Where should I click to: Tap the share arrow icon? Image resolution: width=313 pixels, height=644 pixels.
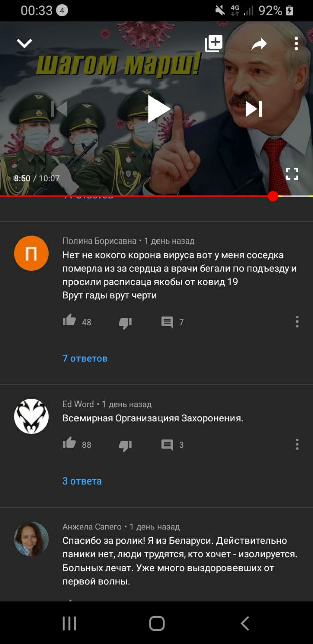259,44
